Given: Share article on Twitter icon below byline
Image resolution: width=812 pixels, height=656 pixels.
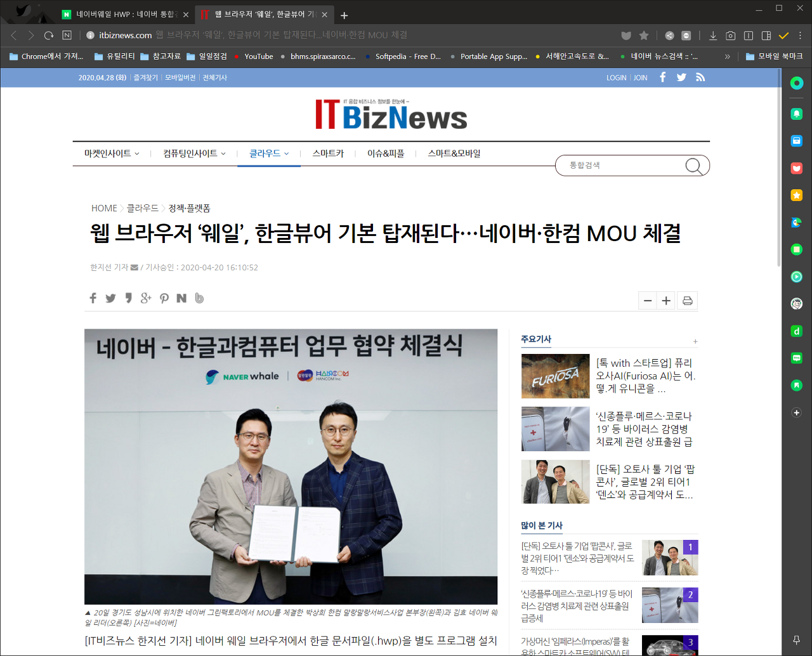Looking at the screenshot, I should click(x=110, y=298).
